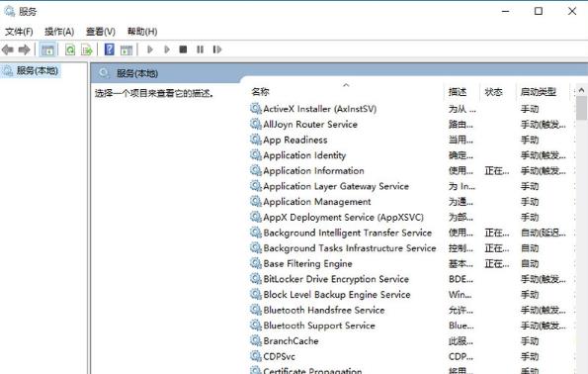Click Win... description of Block Level Backup

coord(461,295)
